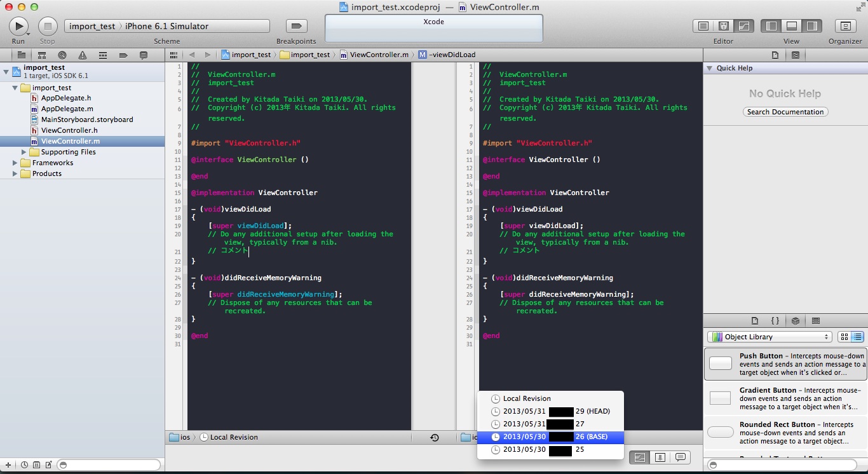
Task: Run the import_test project
Action: pos(18,26)
